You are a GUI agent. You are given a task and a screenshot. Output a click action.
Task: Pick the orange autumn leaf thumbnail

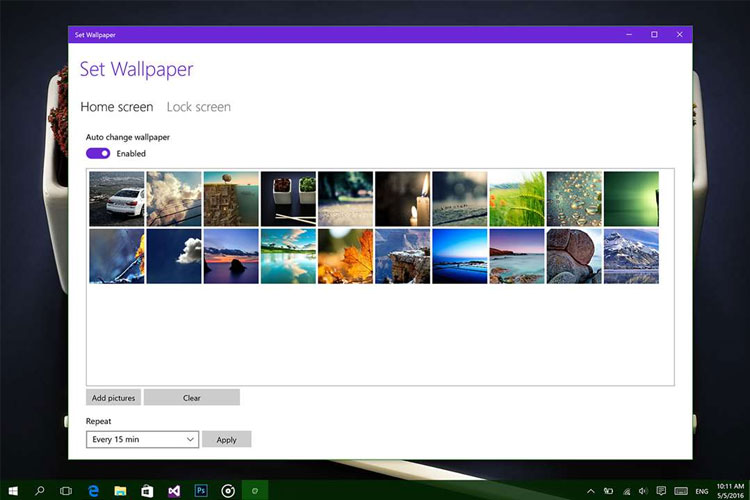[x=345, y=256]
